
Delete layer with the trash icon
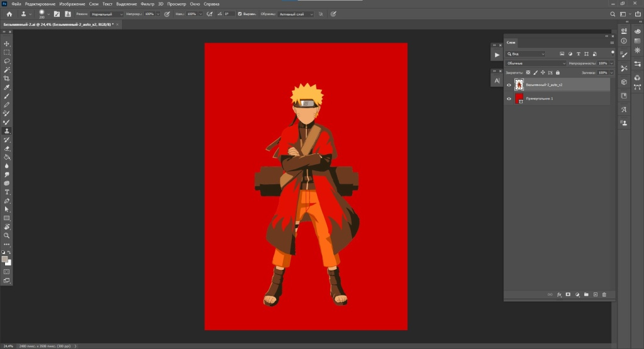pos(604,295)
